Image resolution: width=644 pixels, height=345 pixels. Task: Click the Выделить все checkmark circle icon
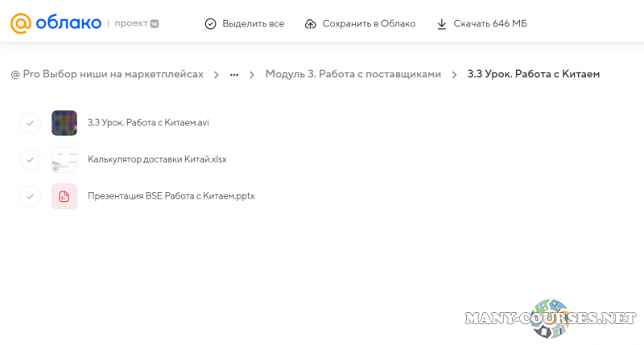(x=211, y=24)
